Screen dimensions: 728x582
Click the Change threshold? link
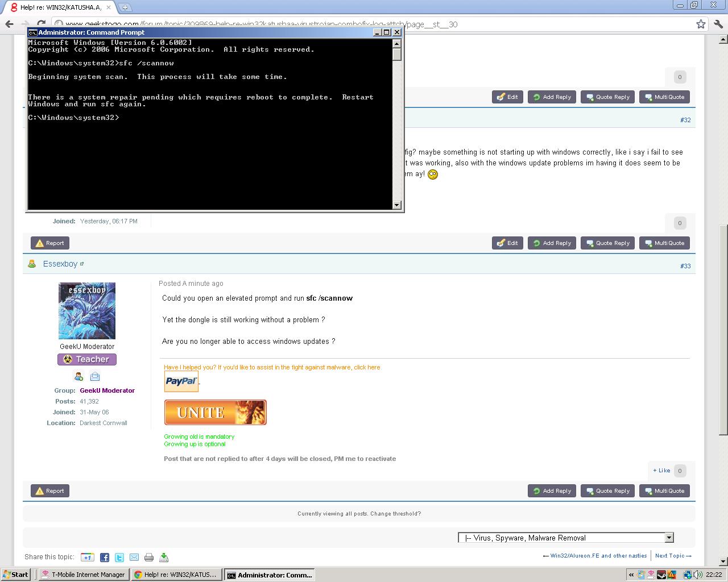point(396,514)
